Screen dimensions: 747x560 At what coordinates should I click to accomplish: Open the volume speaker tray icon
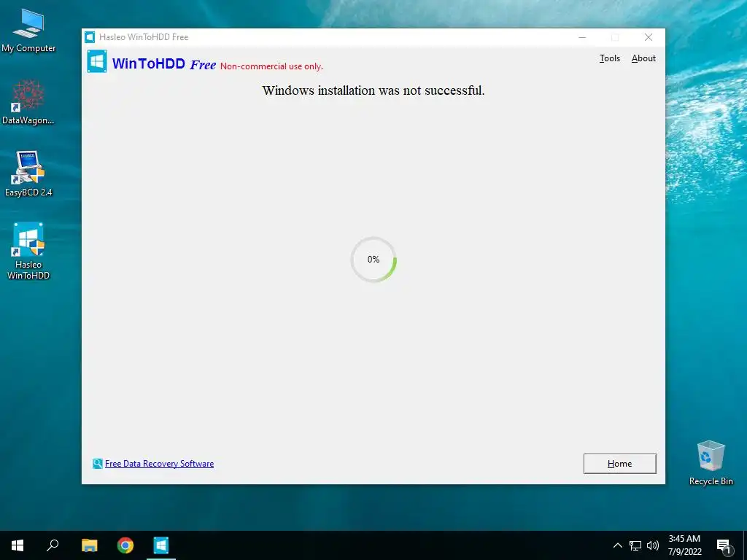(653, 545)
